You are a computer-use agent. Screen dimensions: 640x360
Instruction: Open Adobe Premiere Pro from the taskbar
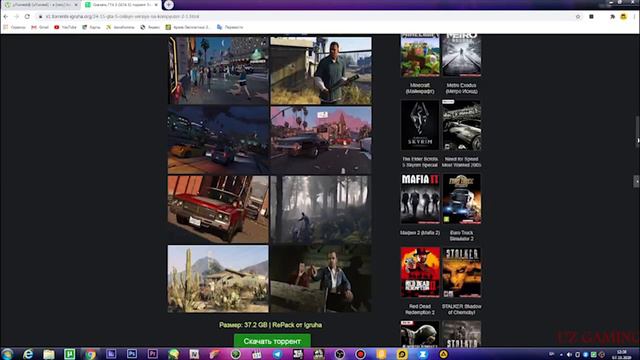[153, 354]
